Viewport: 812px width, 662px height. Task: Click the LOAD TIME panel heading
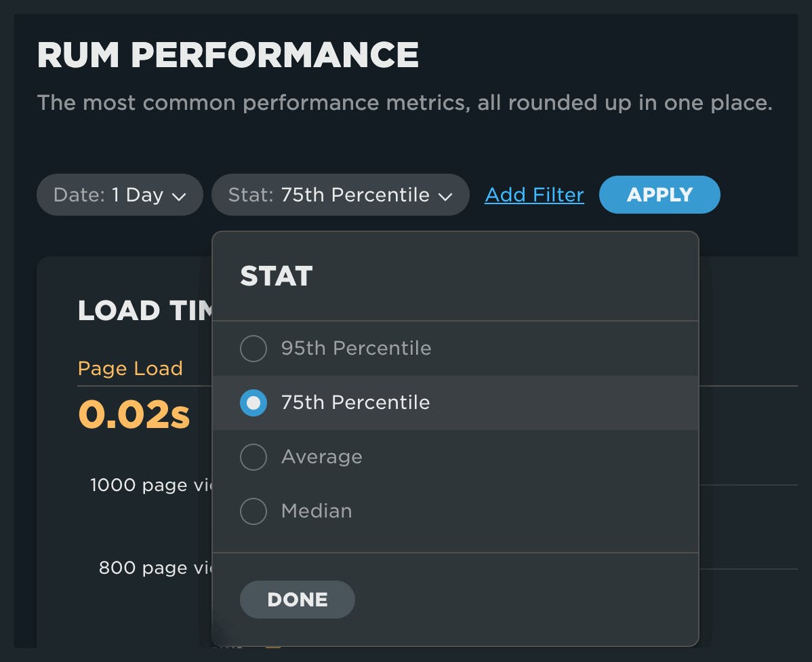[145, 311]
